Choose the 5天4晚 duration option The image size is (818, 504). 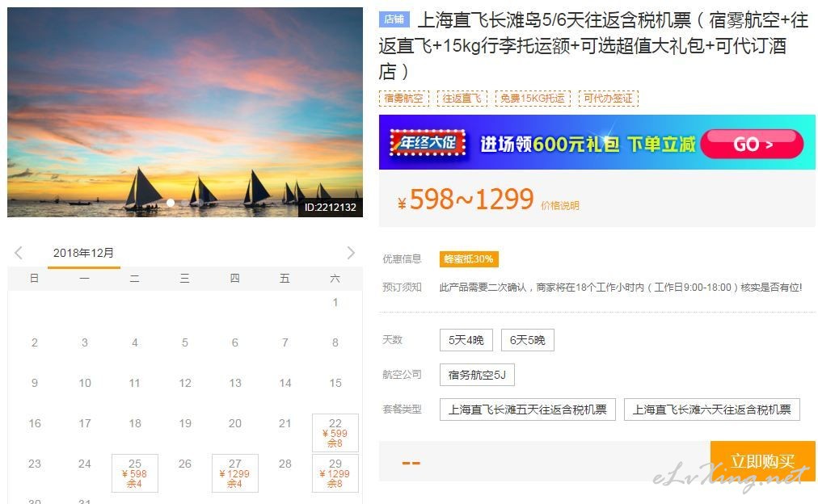tap(466, 340)
